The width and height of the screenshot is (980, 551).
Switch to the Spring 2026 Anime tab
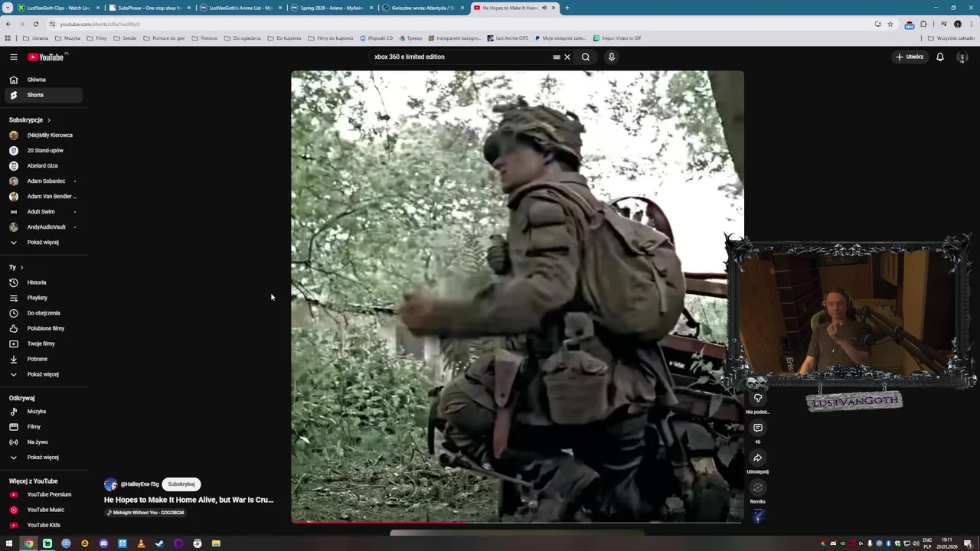[x=332, y=8]
